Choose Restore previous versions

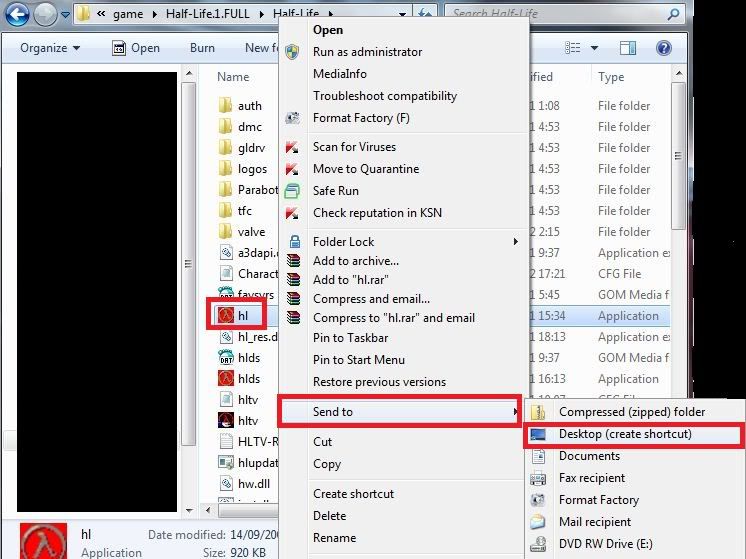point(379,382)
